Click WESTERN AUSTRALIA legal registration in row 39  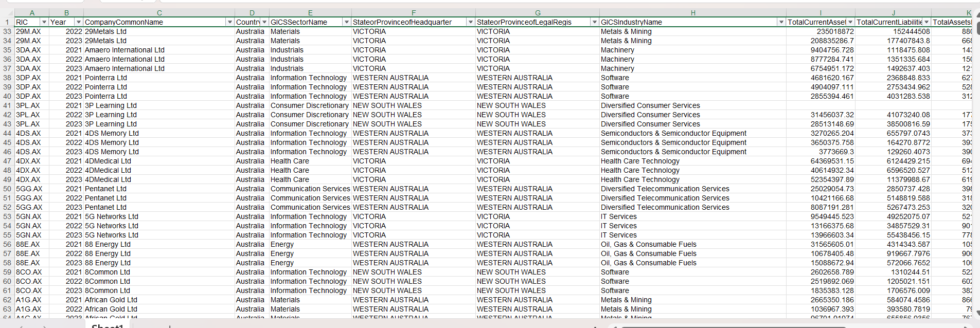pyautogui.click(x=514, y=87)
